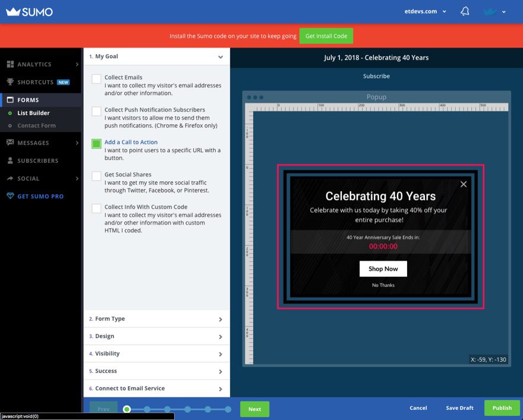Click the Shortcuts trophy icon
The height and width of the screenshot is (420, 523).
pos(10,82)
